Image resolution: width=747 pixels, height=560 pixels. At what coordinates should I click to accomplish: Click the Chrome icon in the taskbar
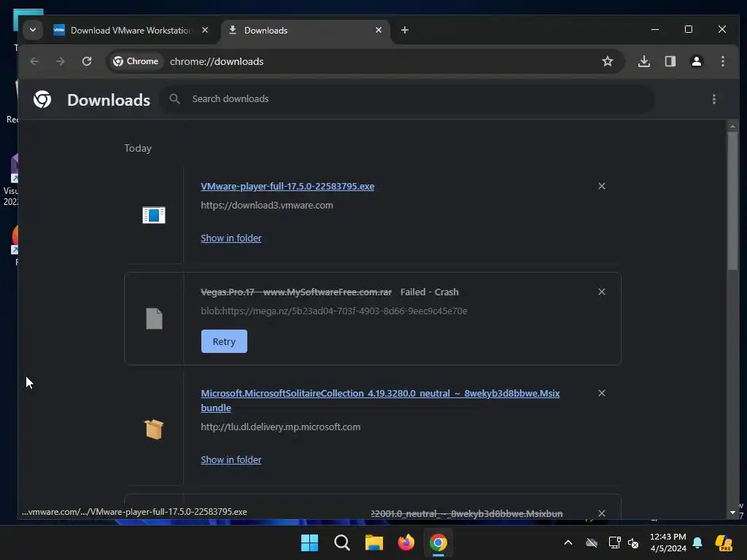tap(438, 542)
